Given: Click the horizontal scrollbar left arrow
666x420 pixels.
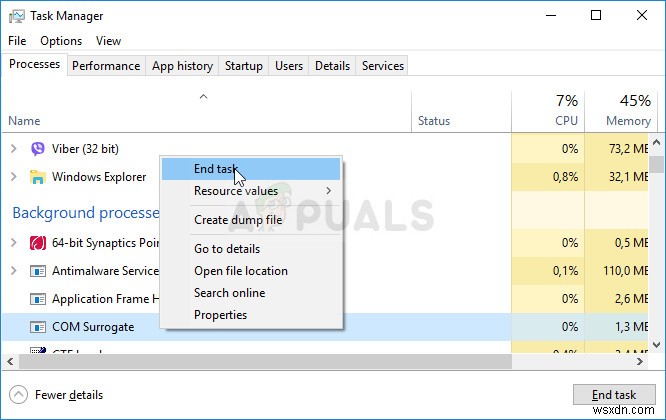Looking at the screenshot, I should [x=10, y=362].
